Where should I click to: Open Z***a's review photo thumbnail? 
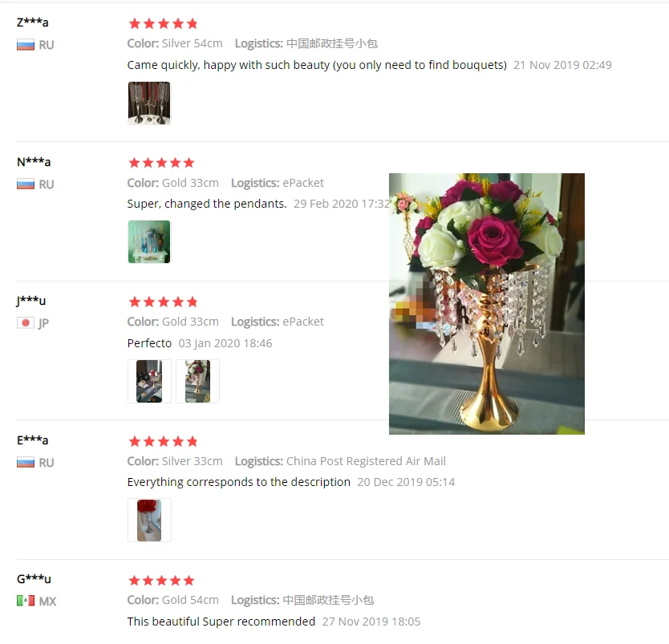149,103
